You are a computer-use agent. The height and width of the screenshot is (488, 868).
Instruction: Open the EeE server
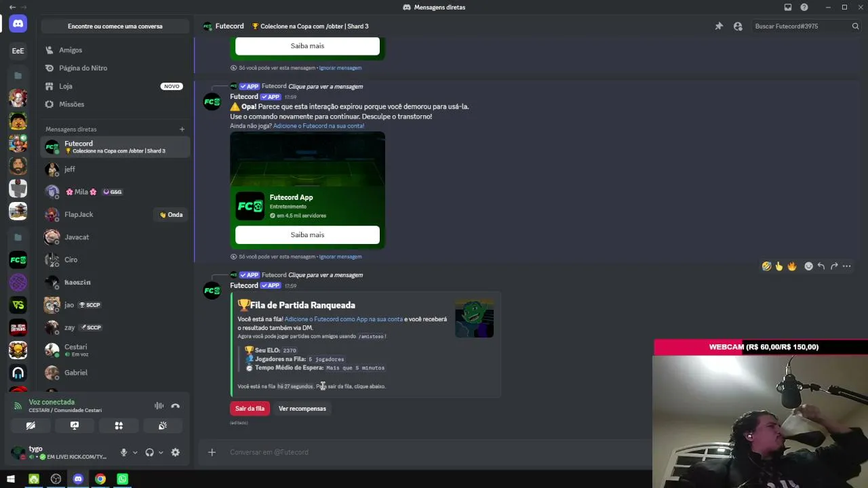tap(18, 51)
